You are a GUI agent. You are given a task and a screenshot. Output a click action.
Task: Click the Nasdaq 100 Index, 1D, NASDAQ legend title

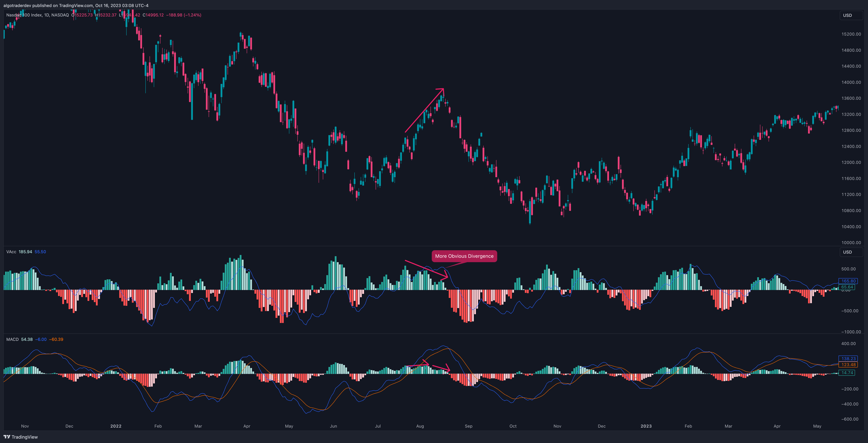(x=37, y=15)
